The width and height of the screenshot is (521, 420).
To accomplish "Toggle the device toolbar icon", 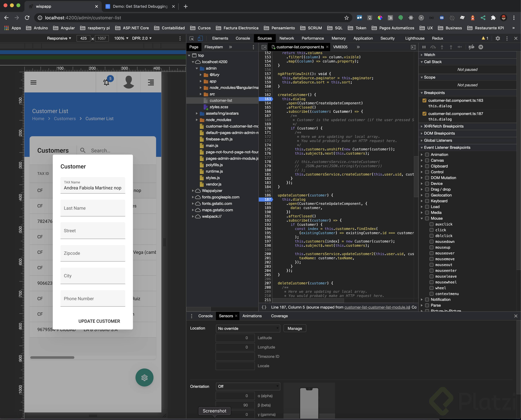I will click(x=200, y=38).
